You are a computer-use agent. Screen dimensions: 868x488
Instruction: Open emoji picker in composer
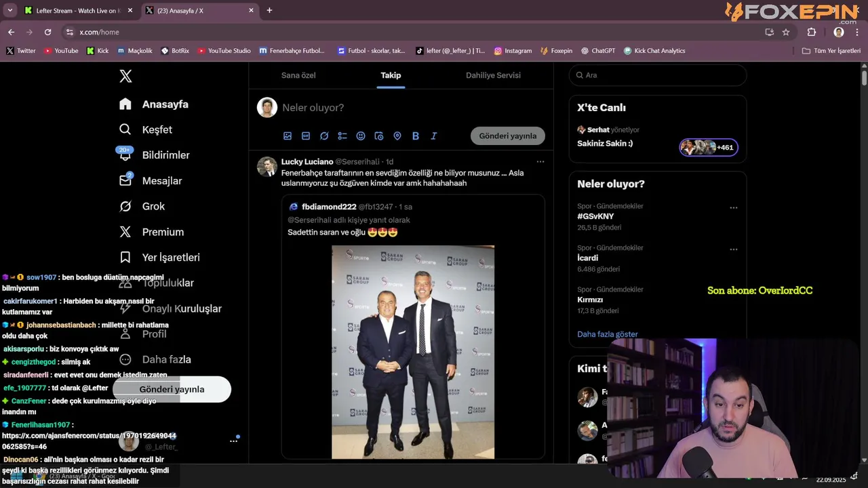[361, 136]
